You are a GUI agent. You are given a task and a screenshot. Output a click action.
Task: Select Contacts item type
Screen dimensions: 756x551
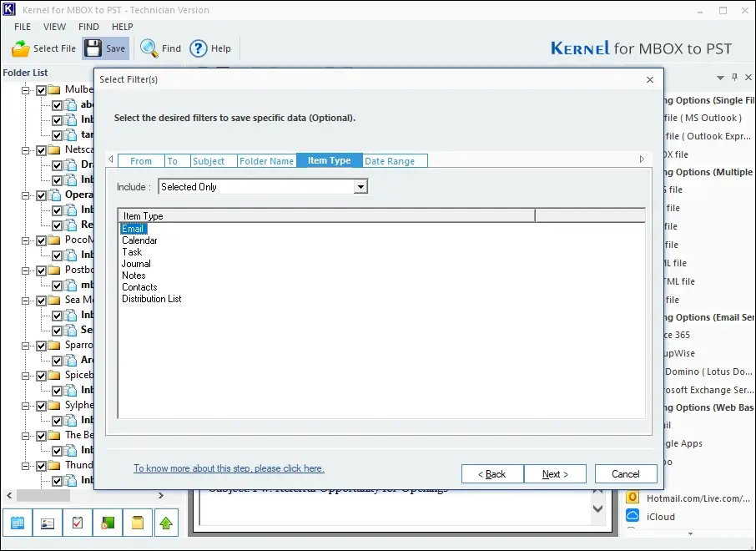pyautogui.click(x=139, y=286)
